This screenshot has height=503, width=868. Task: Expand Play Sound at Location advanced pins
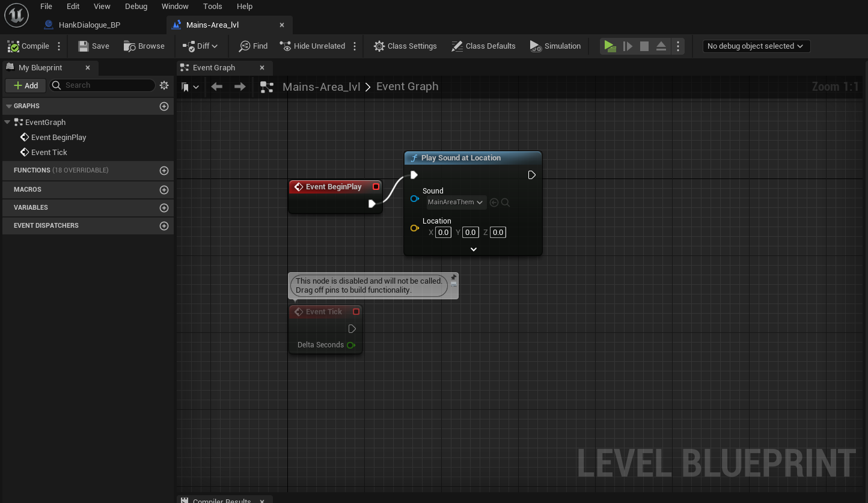[473, 249]
